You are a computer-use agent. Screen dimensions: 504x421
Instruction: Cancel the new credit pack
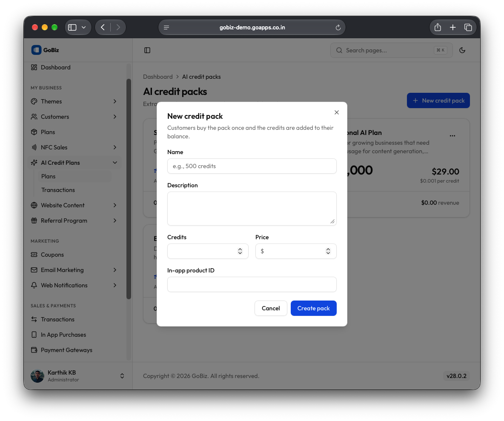(x=271, y=308)
